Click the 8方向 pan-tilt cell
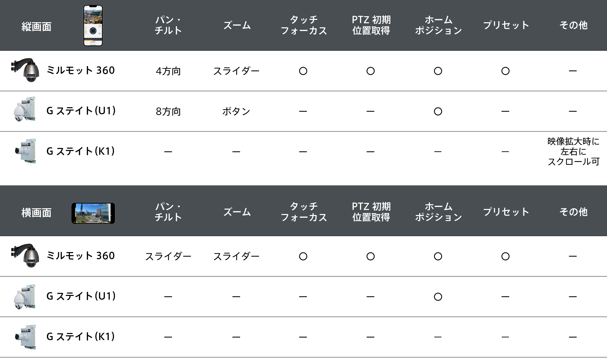The width and height of the screenshot is (607, 364). [168, 112]
